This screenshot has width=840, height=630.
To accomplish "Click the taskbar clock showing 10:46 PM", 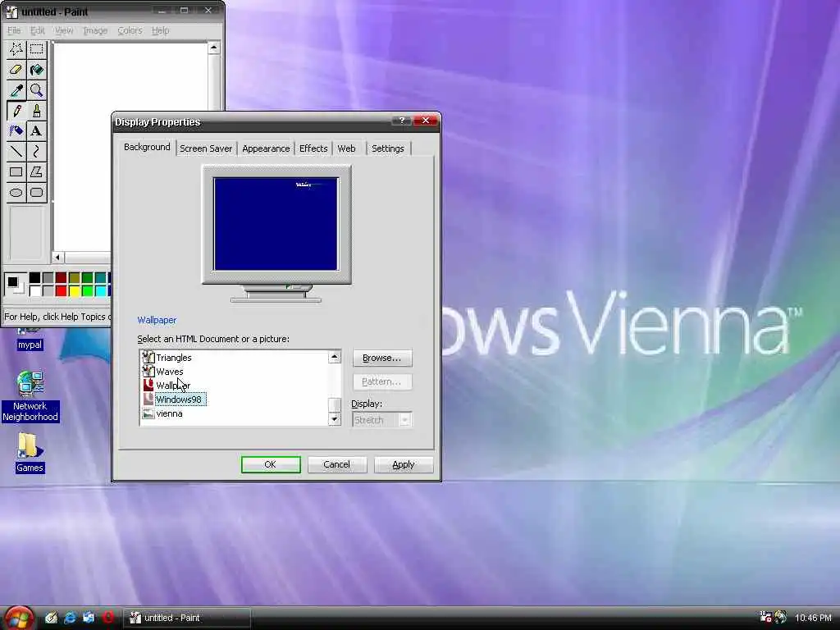I will coord(813,618).
